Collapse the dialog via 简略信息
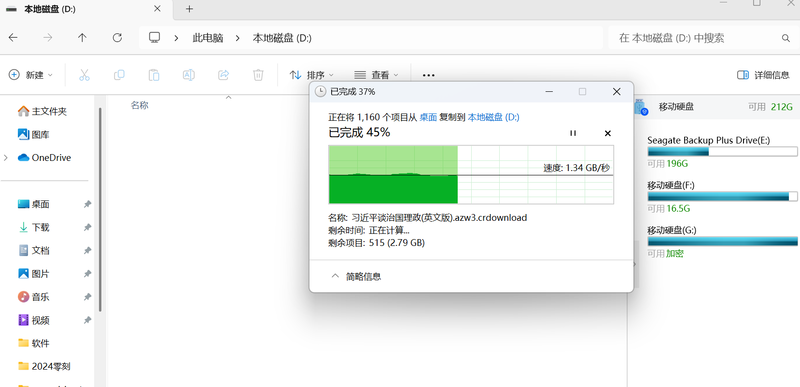The height and width of the screenshot is (387, 800). tap(356, 276)
